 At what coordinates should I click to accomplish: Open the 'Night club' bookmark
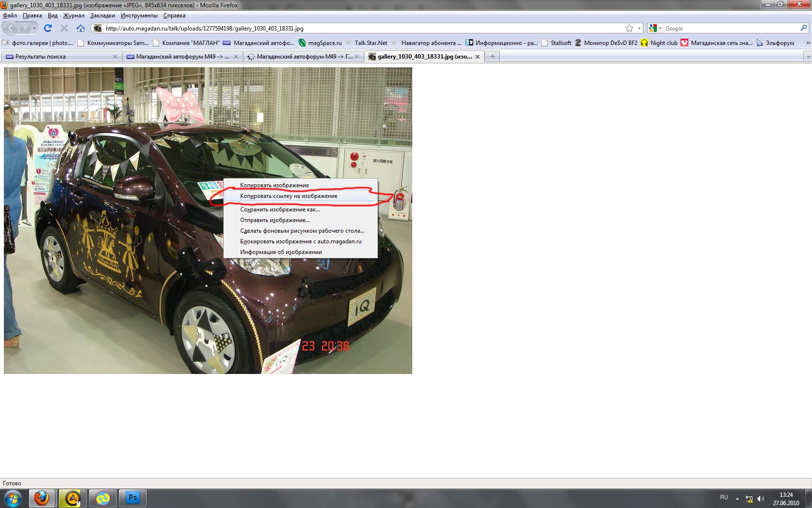click(659, 43)
